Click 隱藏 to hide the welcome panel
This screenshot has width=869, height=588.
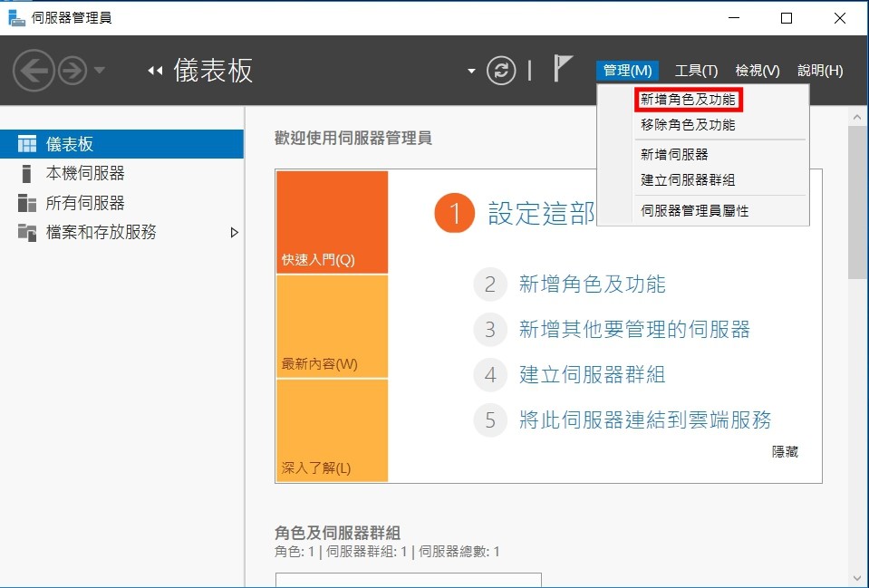coord(785,452)
